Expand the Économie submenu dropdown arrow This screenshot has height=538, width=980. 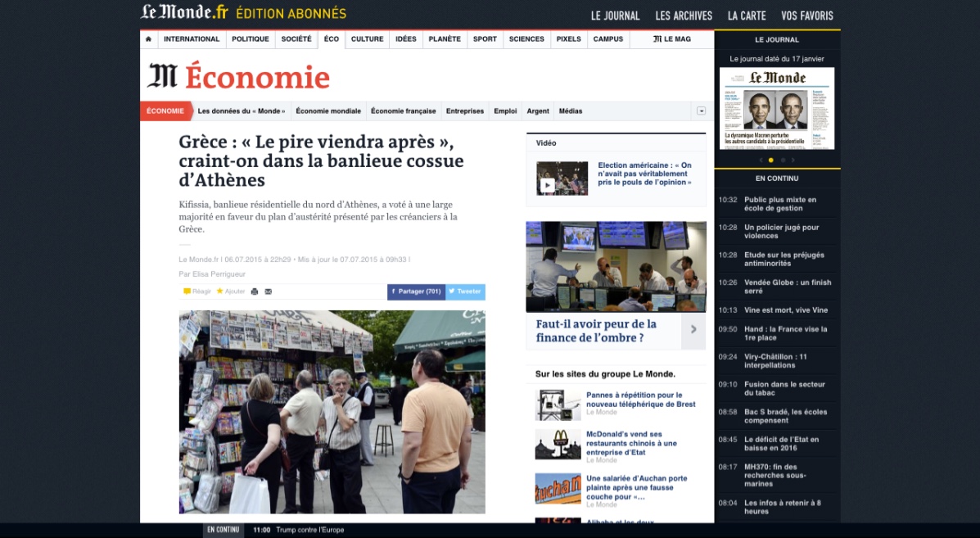702,111
